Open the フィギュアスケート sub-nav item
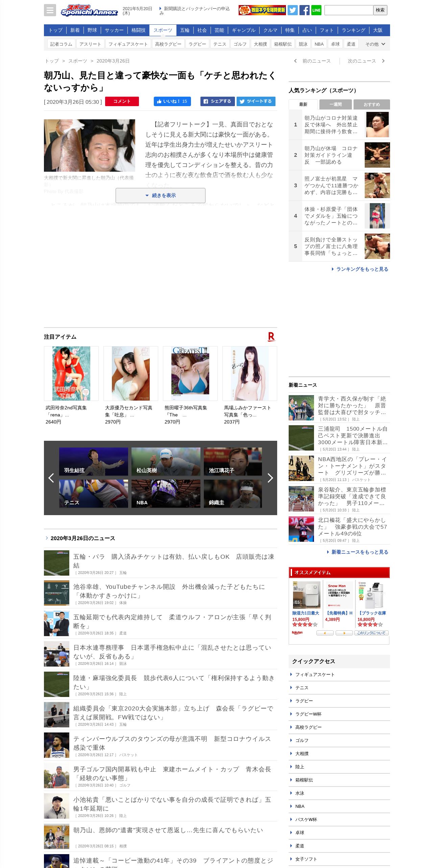This screenshot has width=434, height=868. [128, 44]
